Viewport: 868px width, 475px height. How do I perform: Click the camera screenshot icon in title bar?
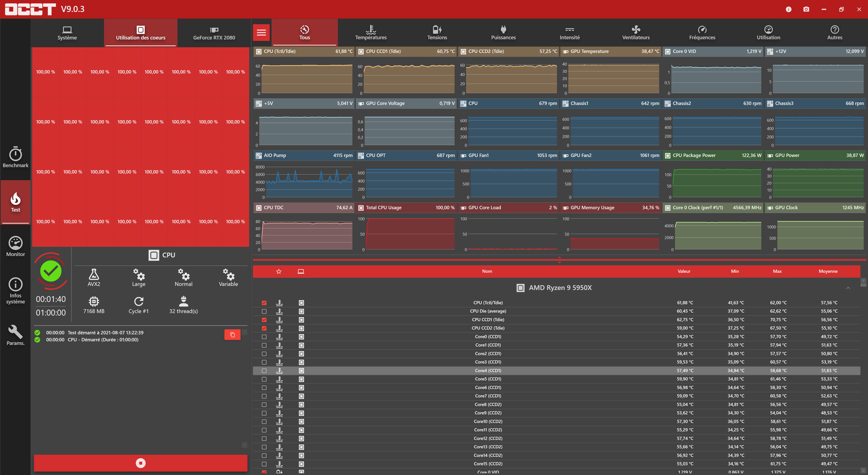pyautogui.click(x=806, y=9)
